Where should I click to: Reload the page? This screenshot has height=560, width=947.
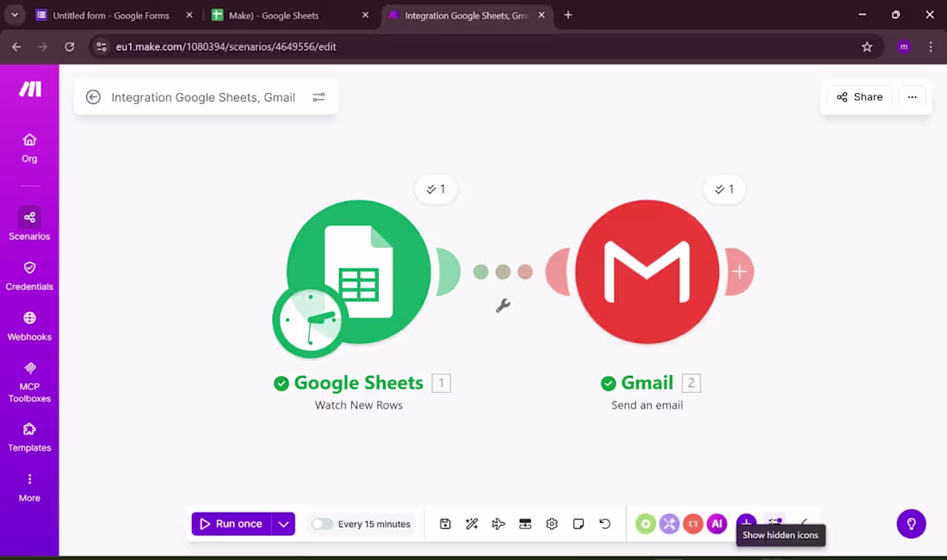click(x=70, y=46)
